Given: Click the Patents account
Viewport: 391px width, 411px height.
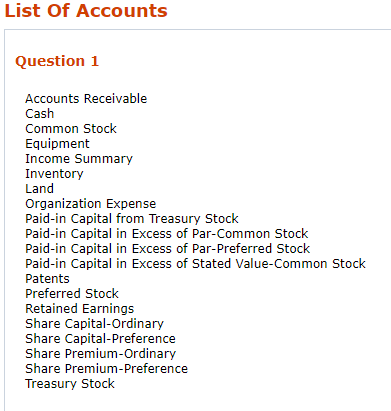Looking at the screenshot, I should [47, 279].
